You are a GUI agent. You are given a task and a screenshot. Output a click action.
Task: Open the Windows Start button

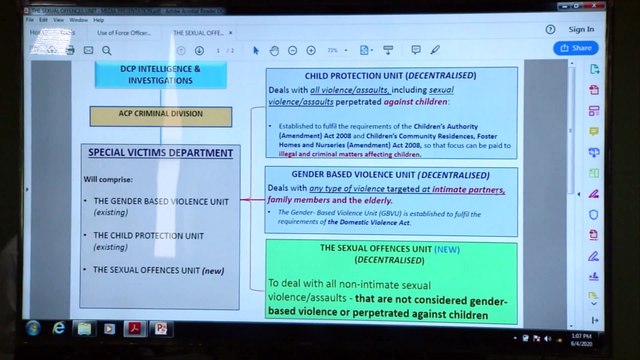(x=33, y=328)
